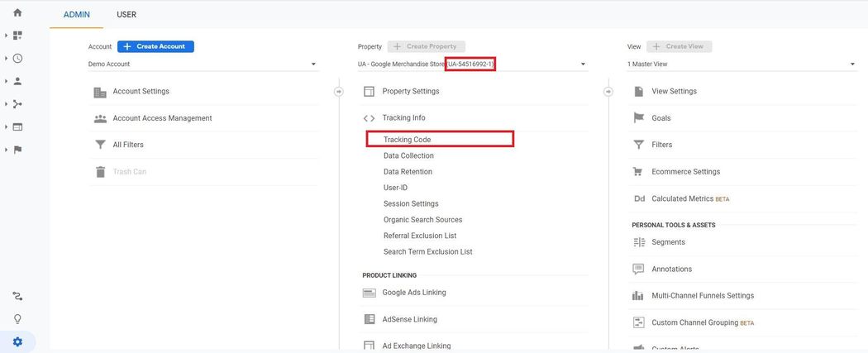Image resolution: width=868 pixels, height=353 pixels.
Task: Expand the Customization sidebar section arrow
Action: 7,36
